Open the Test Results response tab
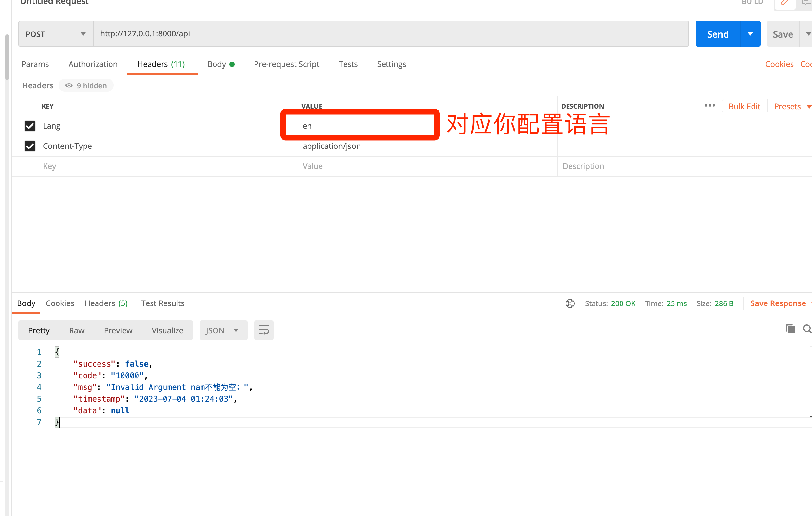 (163, 303)
